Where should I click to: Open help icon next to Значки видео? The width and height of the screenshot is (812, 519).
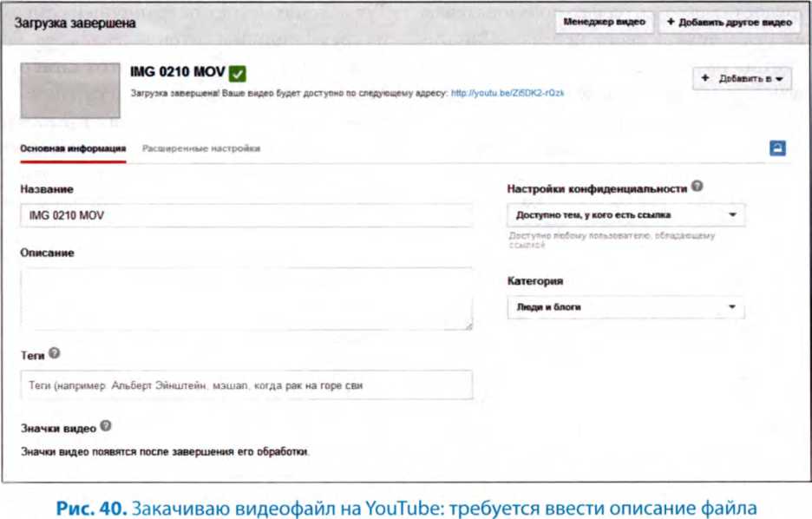tap(106, 426)
